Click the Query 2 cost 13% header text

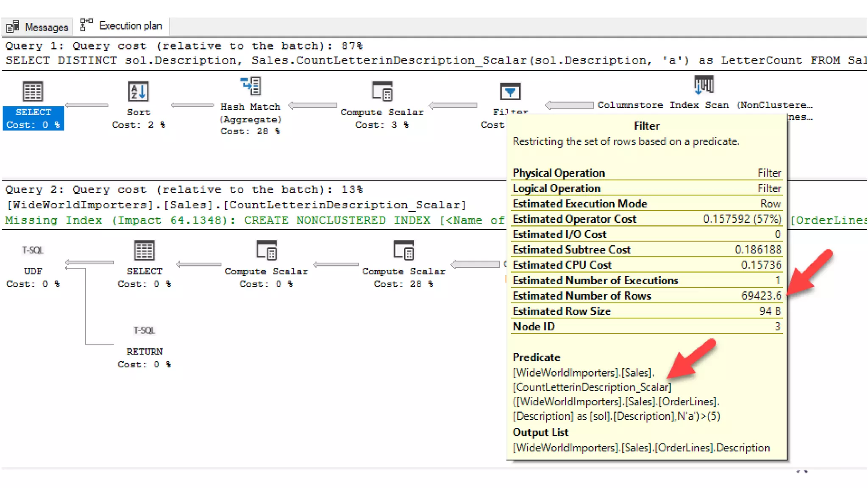click(184, 189)
